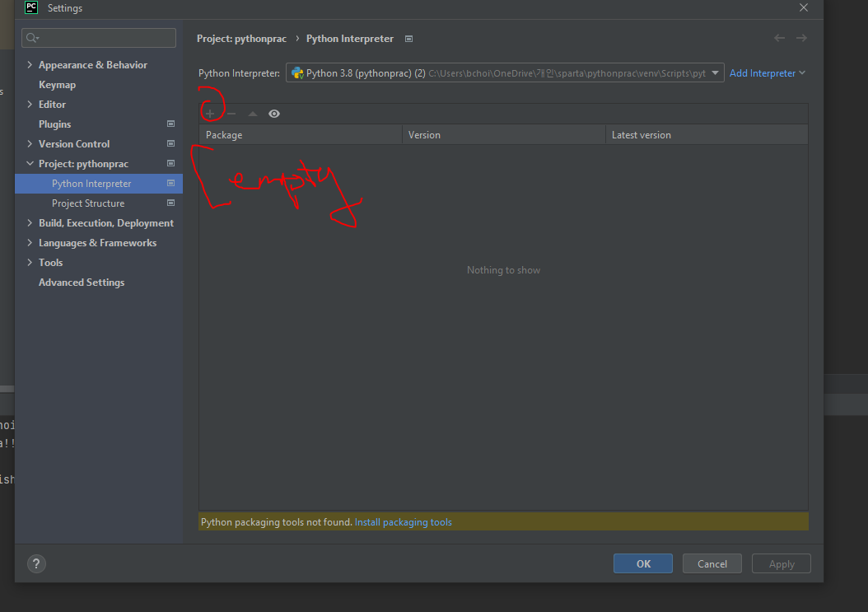Select Plugins settings page
The image size is (868, 612).
(x=55, y=124)
